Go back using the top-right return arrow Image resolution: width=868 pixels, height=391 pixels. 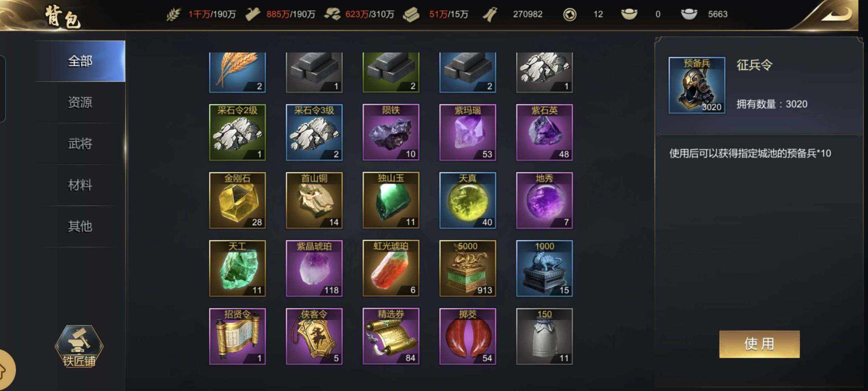click(836, 15)
